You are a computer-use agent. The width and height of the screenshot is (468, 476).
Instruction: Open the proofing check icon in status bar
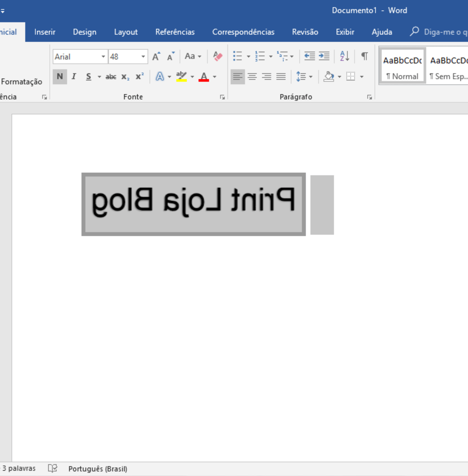point(52,468)
